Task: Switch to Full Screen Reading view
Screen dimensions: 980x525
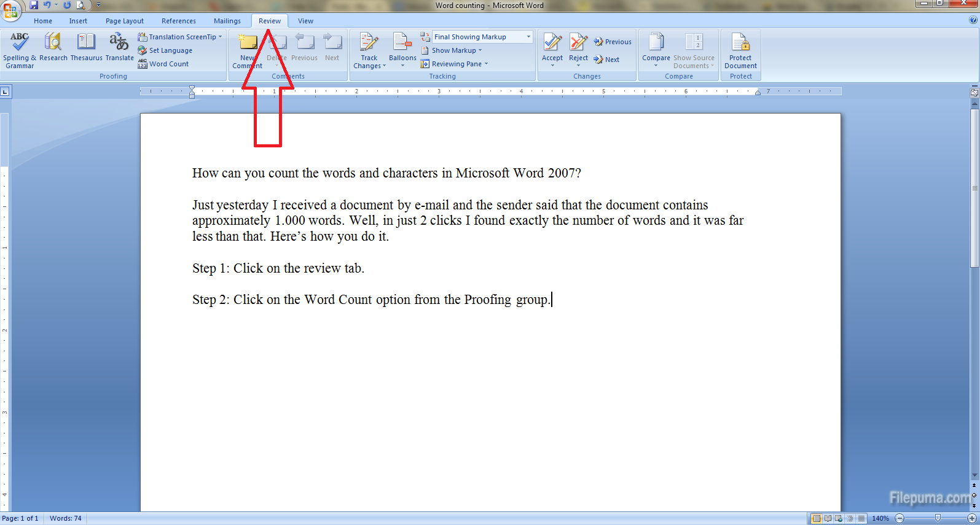Action: tap(828, 518)
